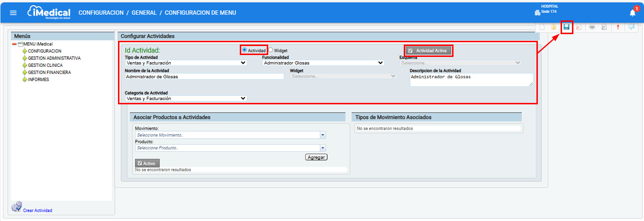Select INFORMES in the menu tree
Image resolution: width=644 pixels, height=221 pixels.
[38, 80]
